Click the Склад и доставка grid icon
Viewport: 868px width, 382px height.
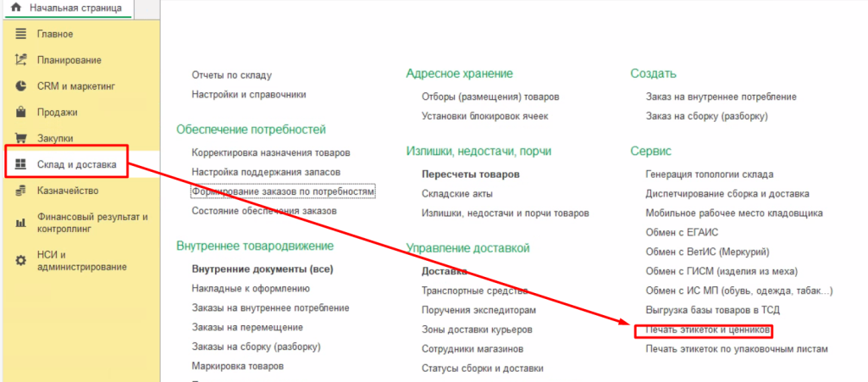coord(20,164)
